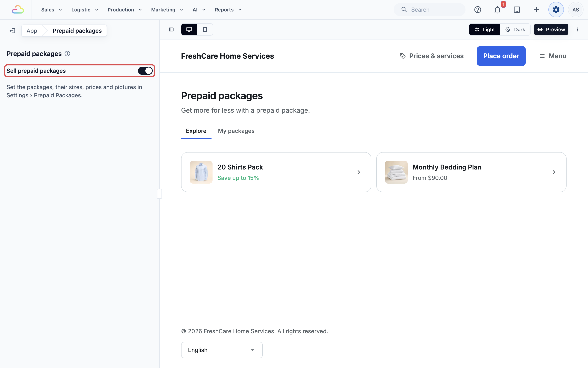Open the Monthly Bedding Plan card

471,172
